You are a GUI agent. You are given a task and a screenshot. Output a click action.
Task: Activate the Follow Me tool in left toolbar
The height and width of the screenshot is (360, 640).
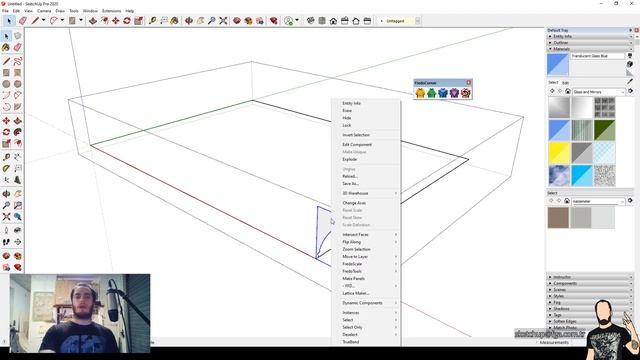tap(18, 132)
